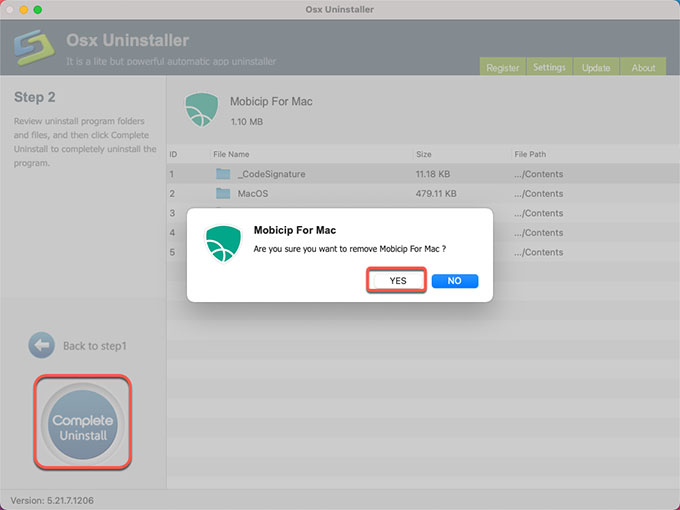Select the MacOS folder icon
The width and height of the screenshot is (680, 510).
pyautogui.click(x=223, y=193)
